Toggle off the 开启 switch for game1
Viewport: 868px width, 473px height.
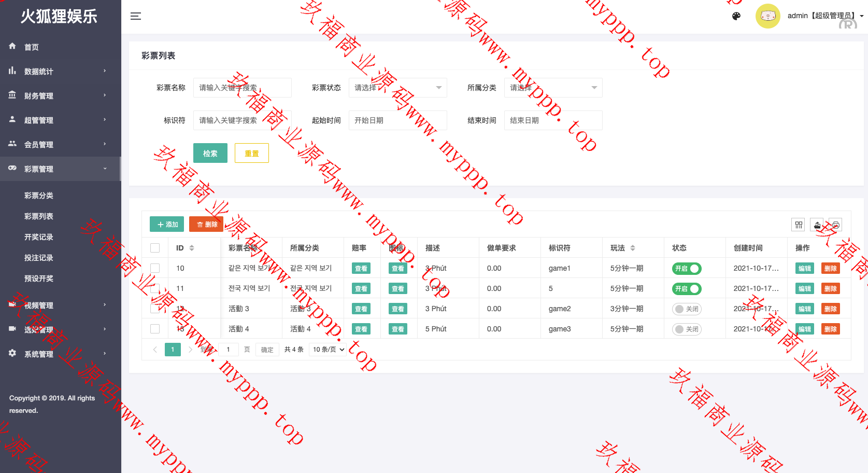click(687, 269)
